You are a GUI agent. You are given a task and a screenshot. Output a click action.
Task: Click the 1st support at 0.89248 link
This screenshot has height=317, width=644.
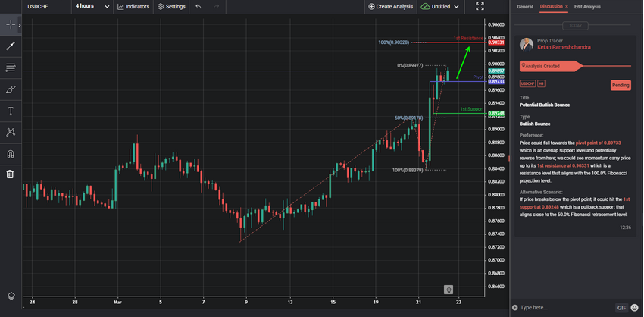(x=575, y=203)
